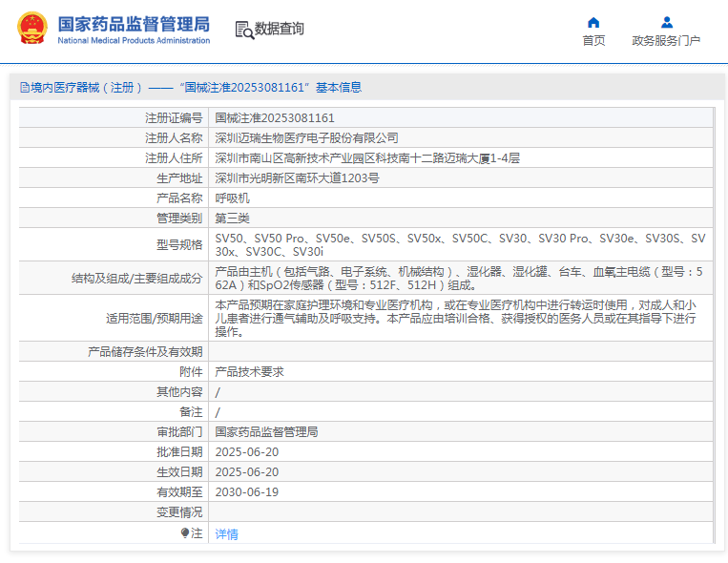Viewport: 728px width, 563px height.
Task: Click the 国家药品监督管理局 site title
Action: coord(134,24)
